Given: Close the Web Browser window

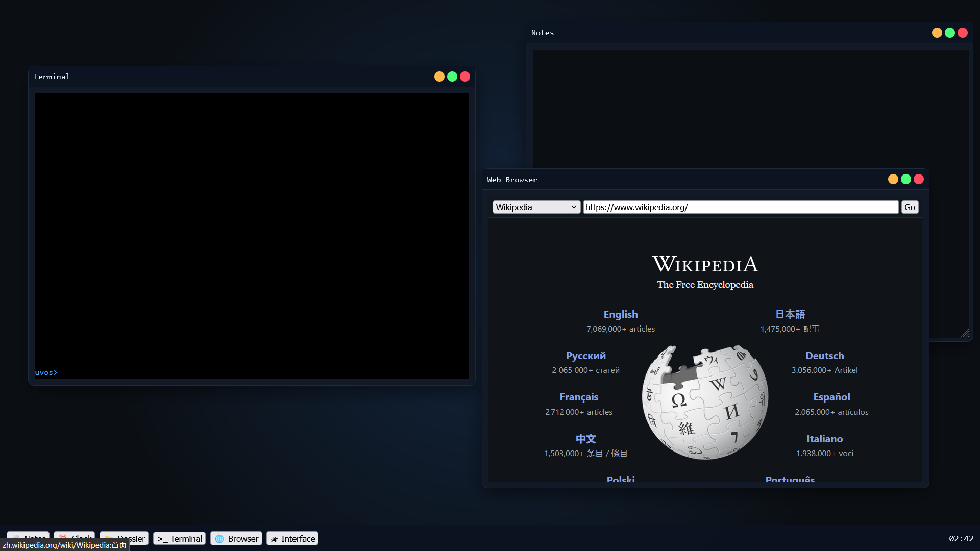Looking at the screenshot, I should point(919,179).
